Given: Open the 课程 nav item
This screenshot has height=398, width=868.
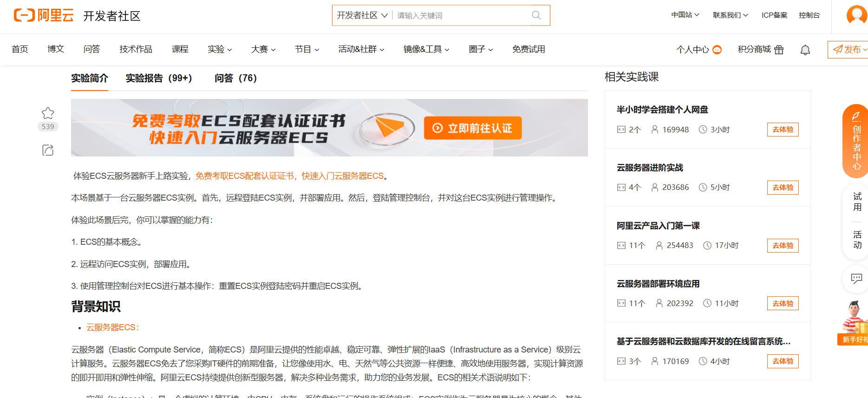Looking at the screenshot, I should pos(180,49).
